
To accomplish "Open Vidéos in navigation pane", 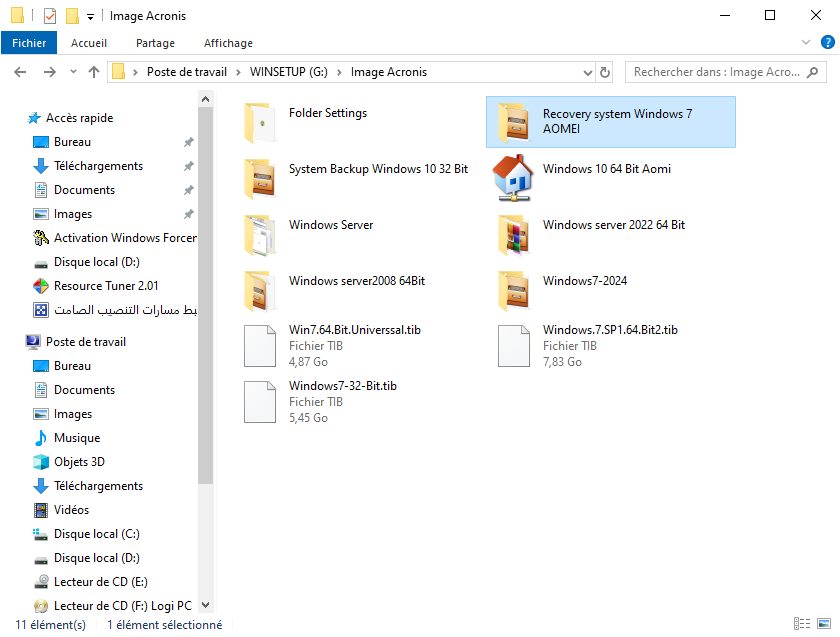I will point(71,510).
